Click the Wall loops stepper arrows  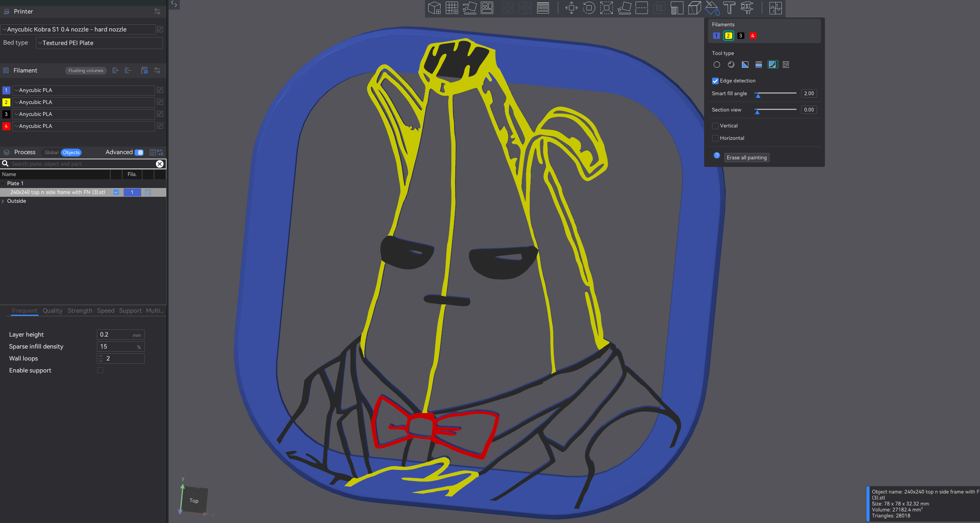click(101, 358)
